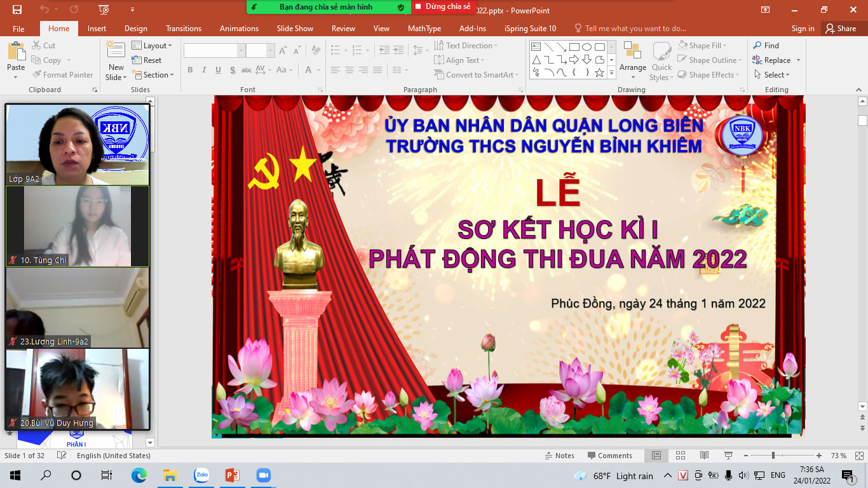Toggle the Comments pane
Image resolution: width=868 pixels, height=488 pixels.
coord(609,456)
